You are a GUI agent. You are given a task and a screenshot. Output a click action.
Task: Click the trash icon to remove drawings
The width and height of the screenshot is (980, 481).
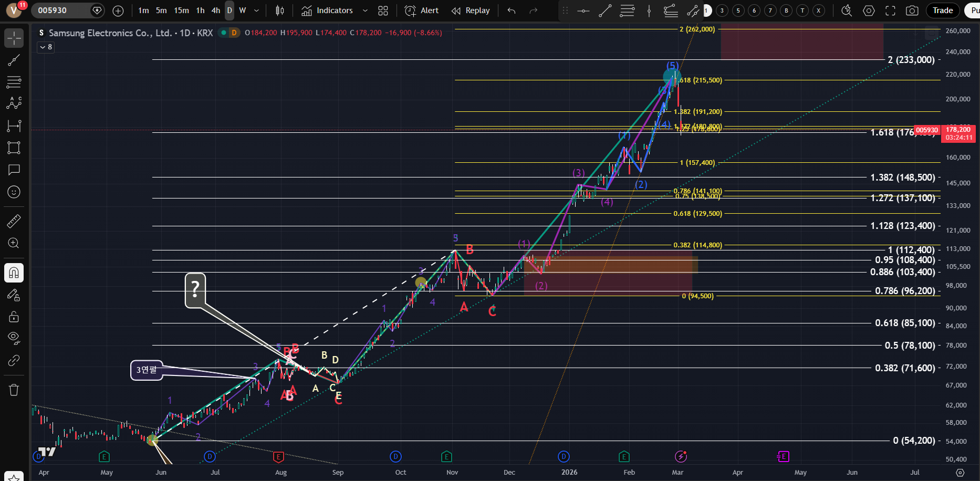14,390
